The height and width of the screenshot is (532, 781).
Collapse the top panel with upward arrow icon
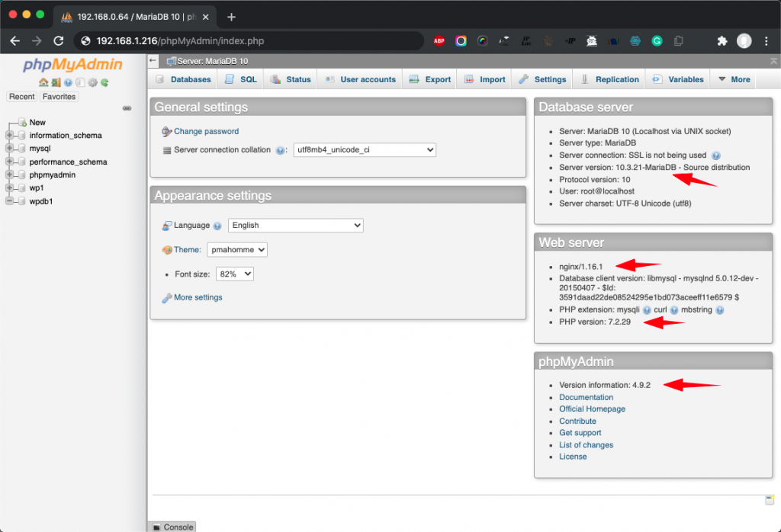point(773,61)
